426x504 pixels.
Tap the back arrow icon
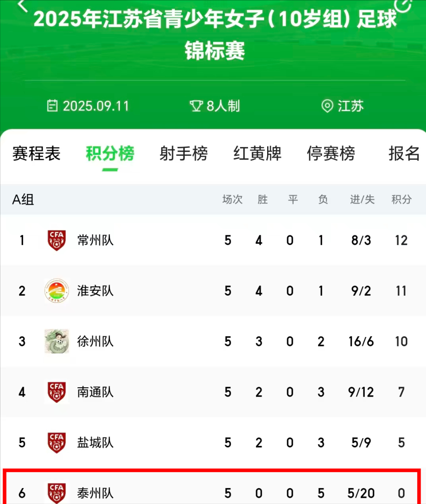23,4
